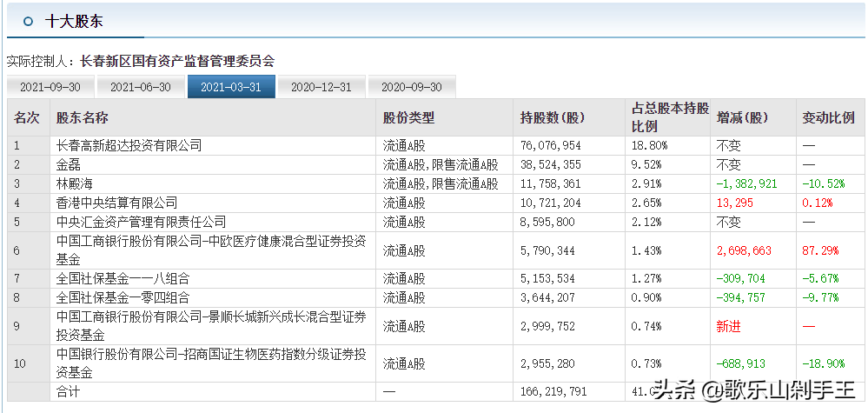Viewport: 868px width, 413px height.
Task: Click the 名次 column header
Action: pyautogui.click(x=27, y=117)
